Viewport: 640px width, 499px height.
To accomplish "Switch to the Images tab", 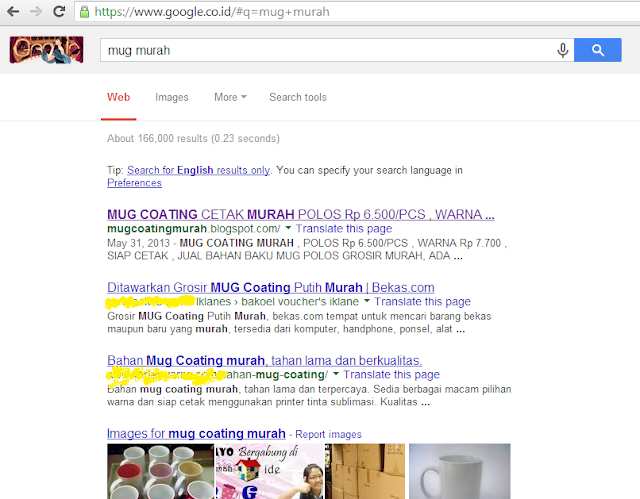I will 172,97.
